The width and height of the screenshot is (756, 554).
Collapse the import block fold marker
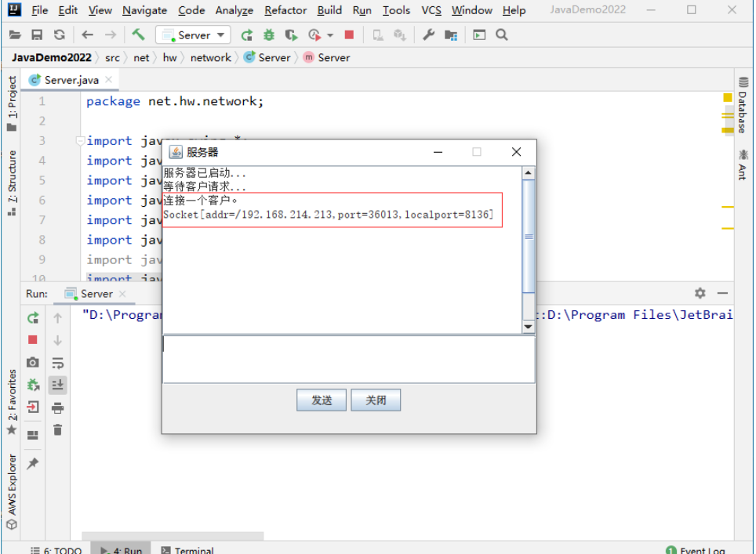tap(80, 141)
